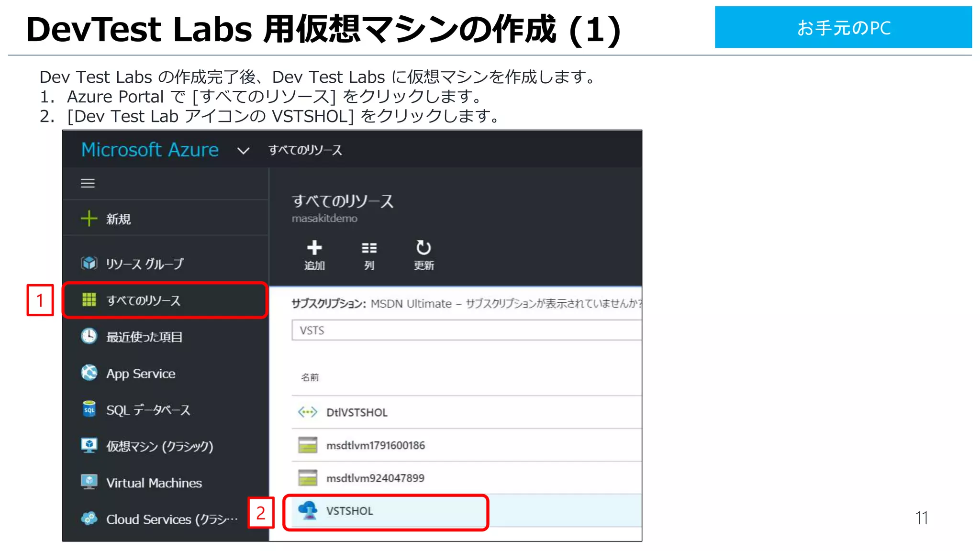Click the リソース グループ cube icon

pyautogui.click(x=89, y=263)
